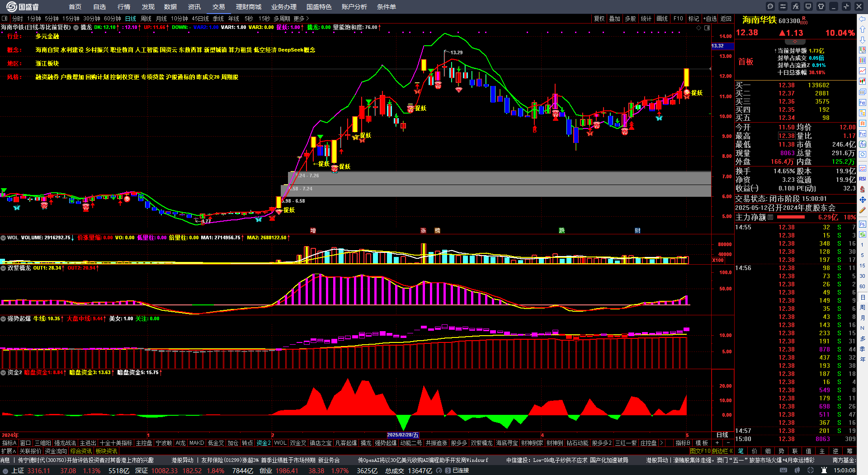Open the candlestick chart icon in sidebar
Viewport: 868px width, 475px height.
pos(863,81)
